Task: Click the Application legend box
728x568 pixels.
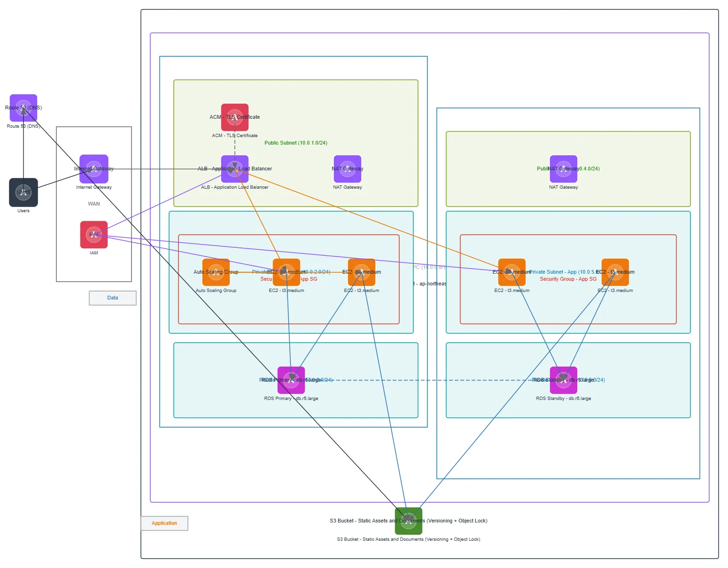Action: coord(164,523)
